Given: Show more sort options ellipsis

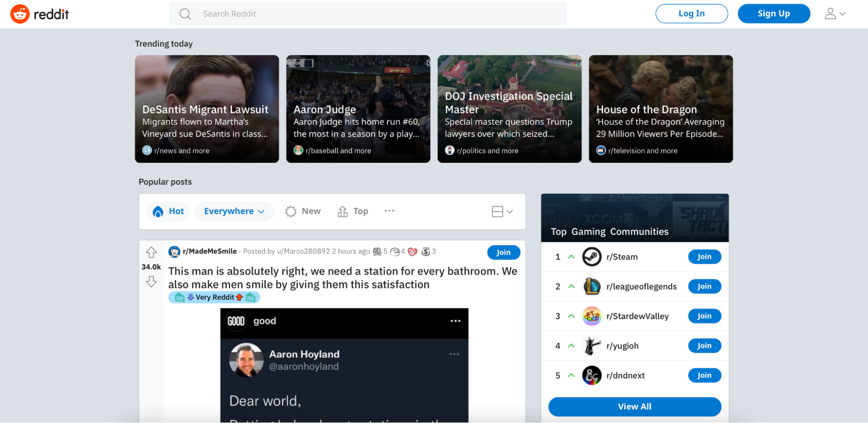Looking at the screenshot, I should pyautogui.click(x=389, y=211).
